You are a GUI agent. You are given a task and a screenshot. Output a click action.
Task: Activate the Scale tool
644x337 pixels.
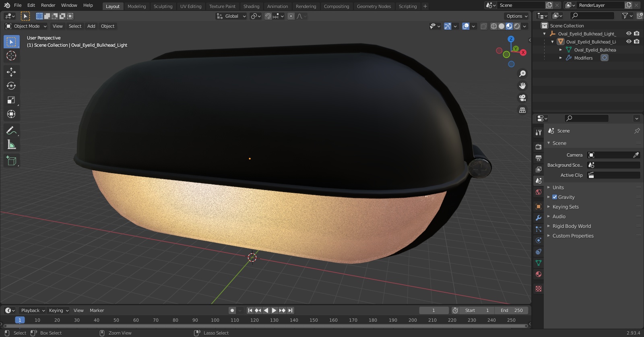pos(11,100)
